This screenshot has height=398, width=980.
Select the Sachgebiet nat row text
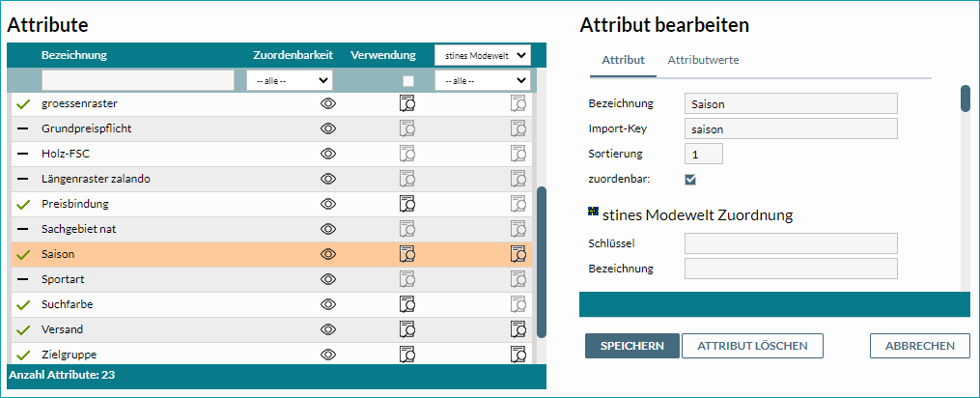click(x=79, y=229)
